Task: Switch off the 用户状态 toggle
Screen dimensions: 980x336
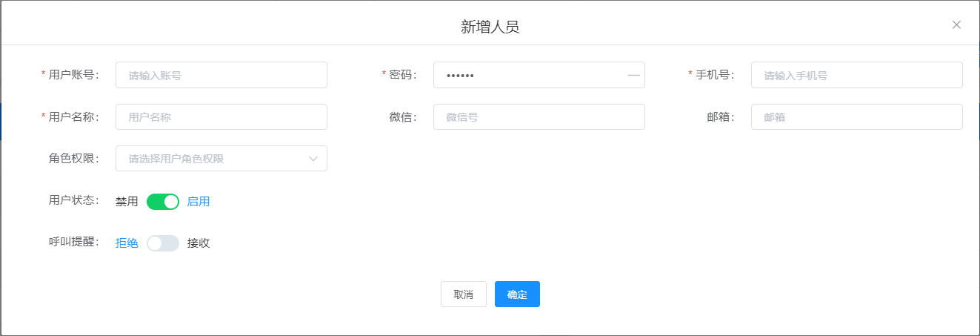Action: (x=163, y=202)
